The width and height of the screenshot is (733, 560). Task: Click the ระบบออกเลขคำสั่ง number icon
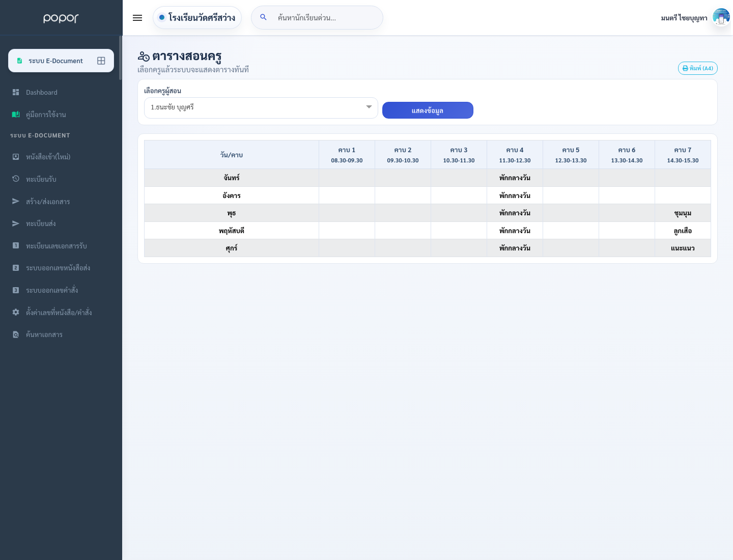tap(16, 290)
